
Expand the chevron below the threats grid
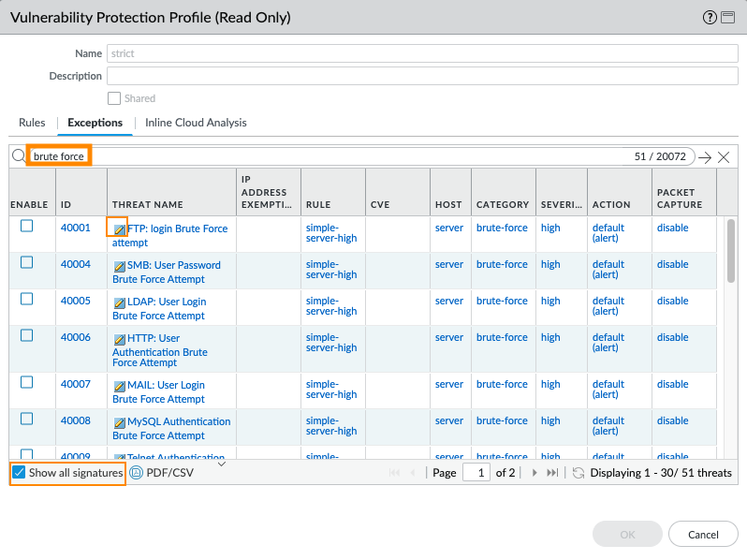(222, 463)
